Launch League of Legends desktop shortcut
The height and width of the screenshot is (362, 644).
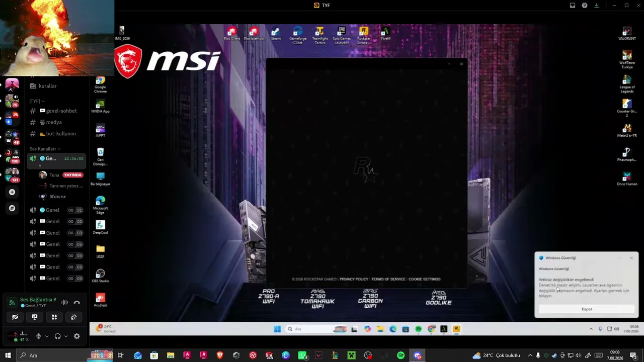pyautogui.click(x=627, y=84)
